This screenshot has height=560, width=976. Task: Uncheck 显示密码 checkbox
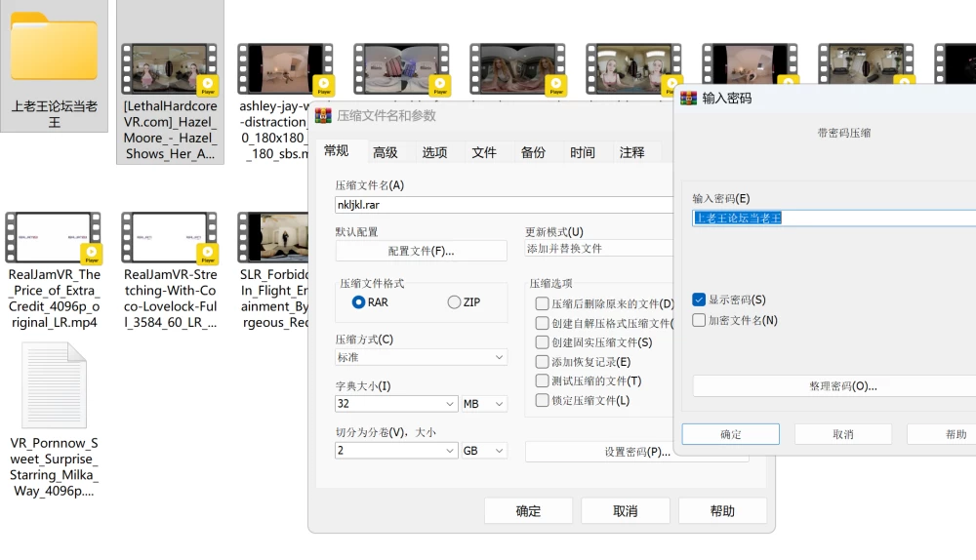coord(699,300)
